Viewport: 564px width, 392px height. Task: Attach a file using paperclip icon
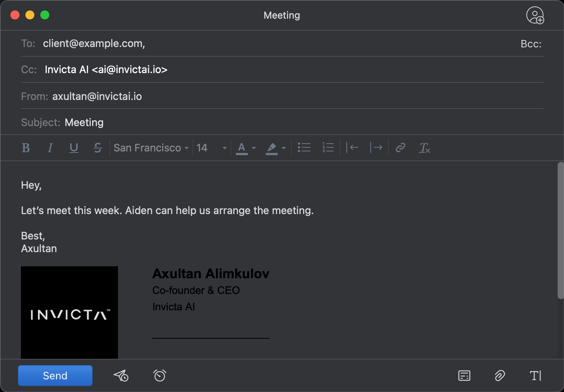click(500, 376)
